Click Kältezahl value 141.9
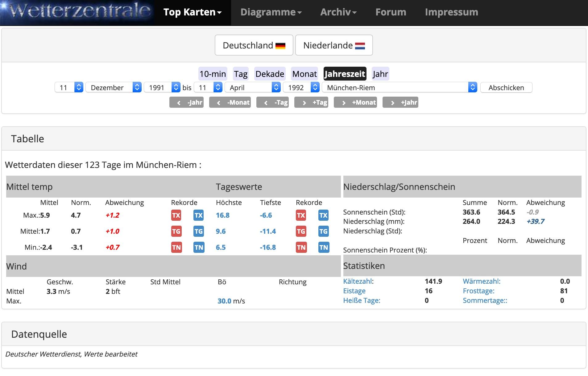588x376 pixels. click(x=433, y=281)
